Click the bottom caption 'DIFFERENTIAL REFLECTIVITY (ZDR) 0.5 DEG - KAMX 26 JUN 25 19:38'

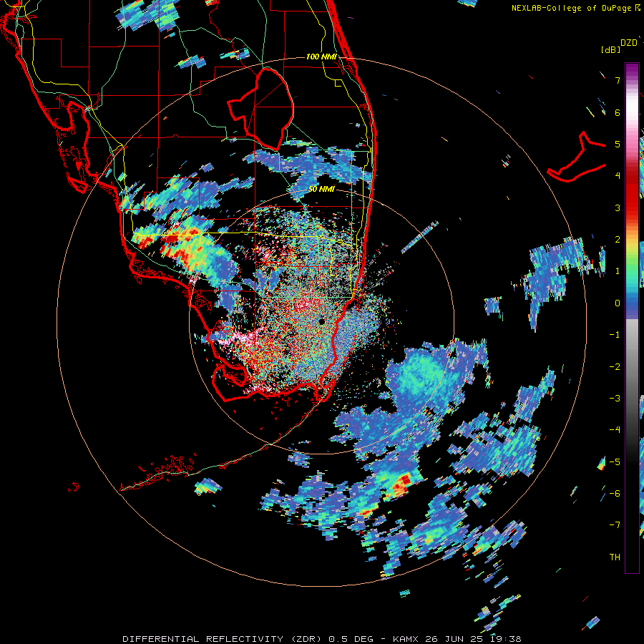(x=322, y=639)
